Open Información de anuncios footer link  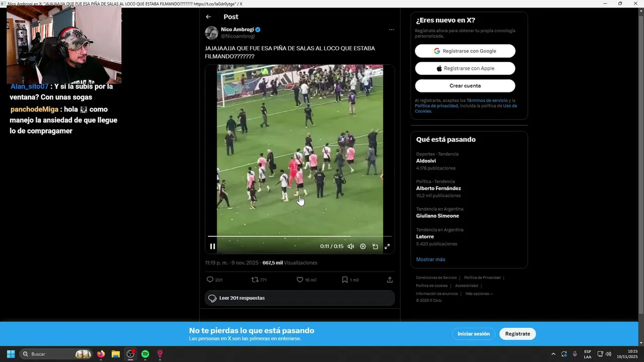tap(437, 294)
